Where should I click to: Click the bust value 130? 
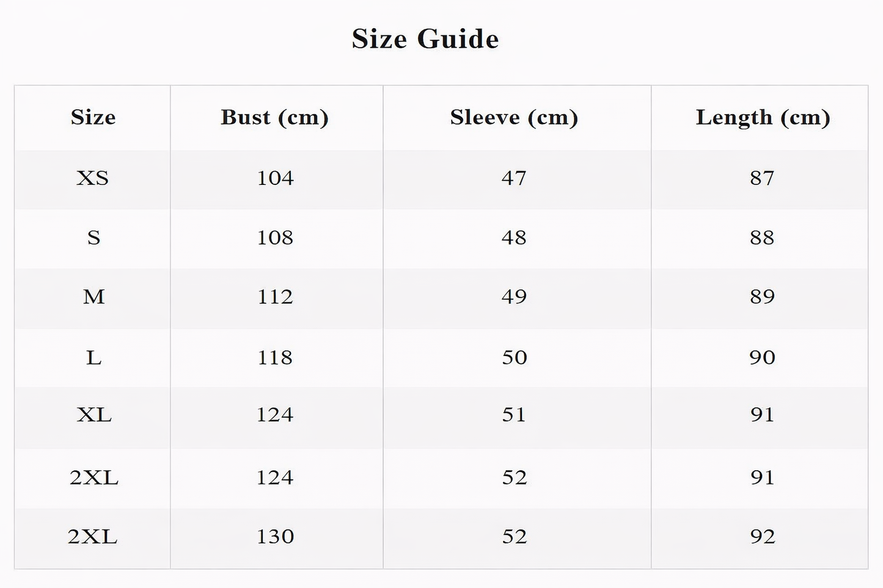[x=275, y=537]
